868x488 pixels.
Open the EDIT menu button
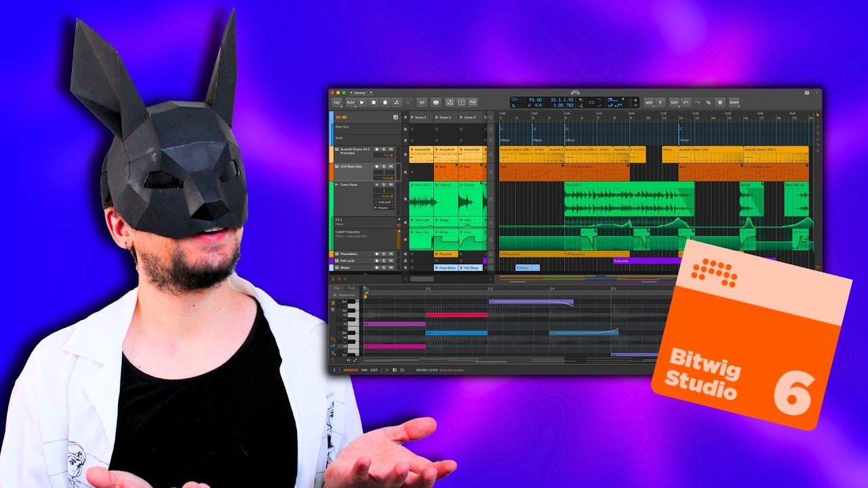675,102
